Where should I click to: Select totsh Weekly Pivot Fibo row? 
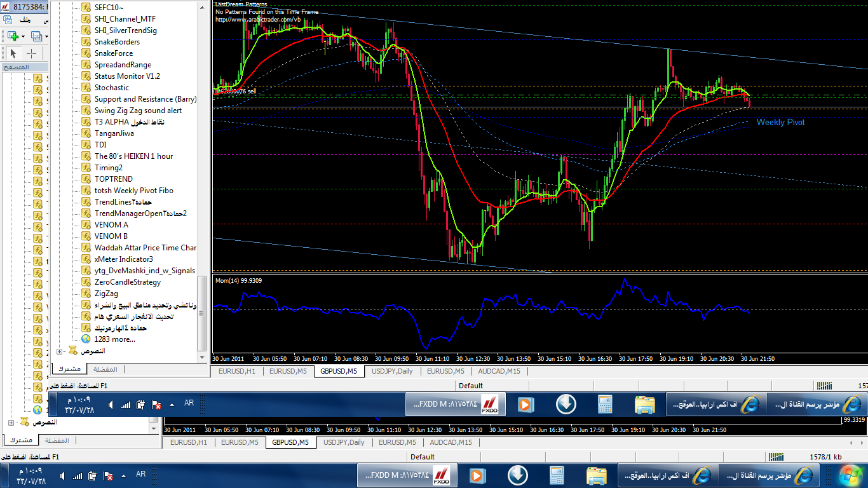coord(133,191)
